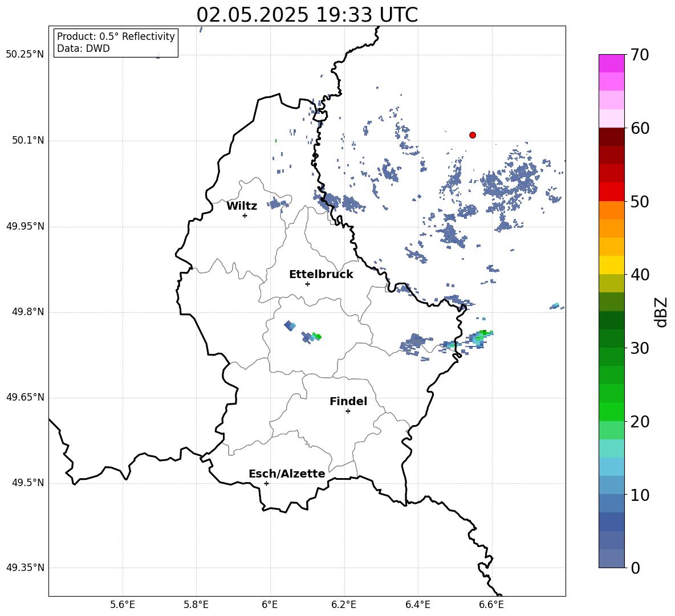Click the 6.2°E longitude label
This screenshot has width=675, height=616.
pyautogui.click(x=344, y=605)
